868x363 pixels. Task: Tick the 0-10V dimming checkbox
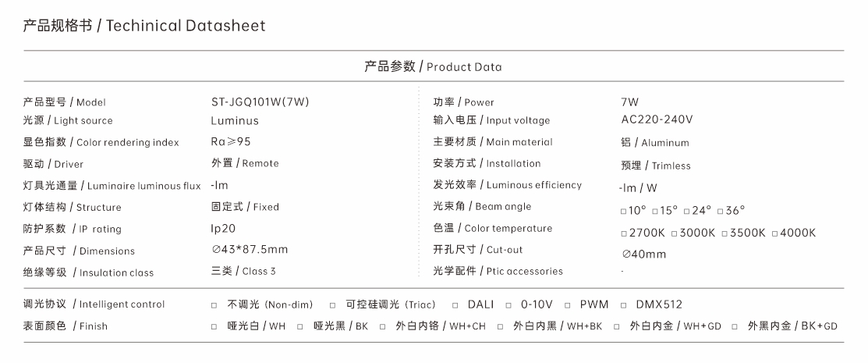click(508, 305)
